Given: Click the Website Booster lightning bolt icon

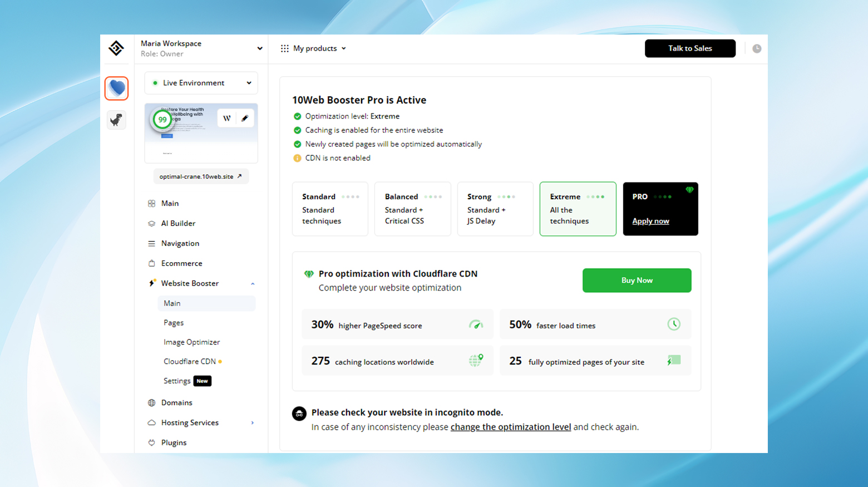Looking at the screenshot, I should point(152,283).
